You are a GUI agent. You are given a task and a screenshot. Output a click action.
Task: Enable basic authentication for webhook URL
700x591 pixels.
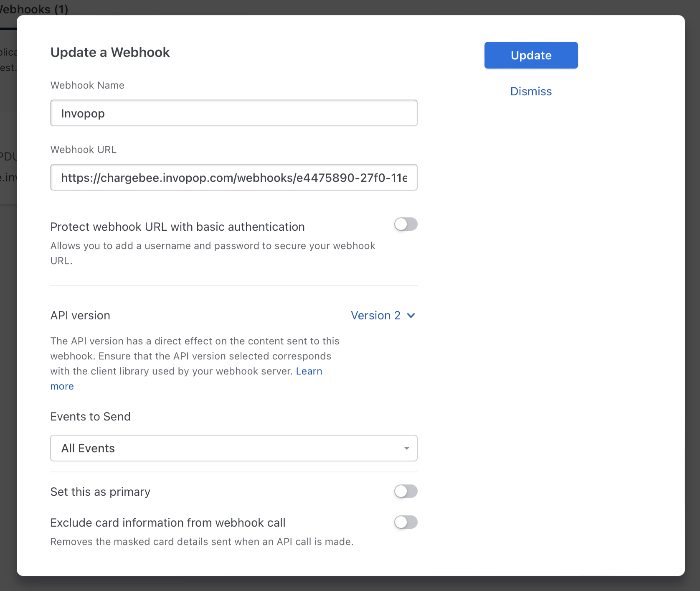(x=405, y=224)
